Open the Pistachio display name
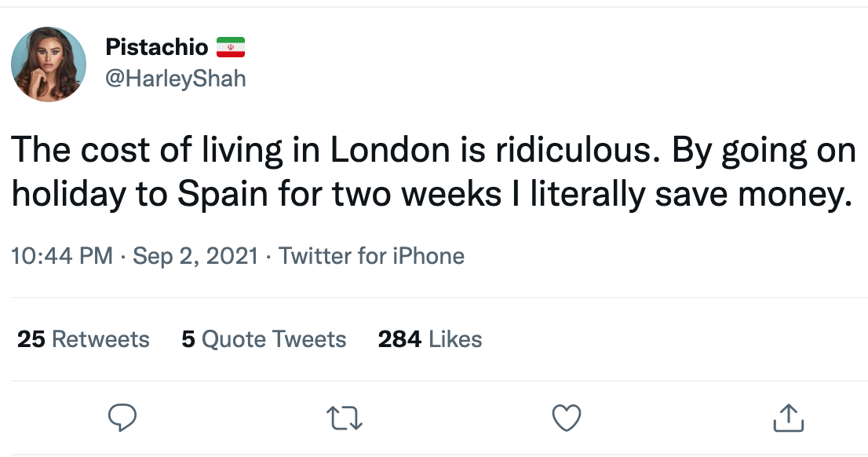 tap(156, 48)
